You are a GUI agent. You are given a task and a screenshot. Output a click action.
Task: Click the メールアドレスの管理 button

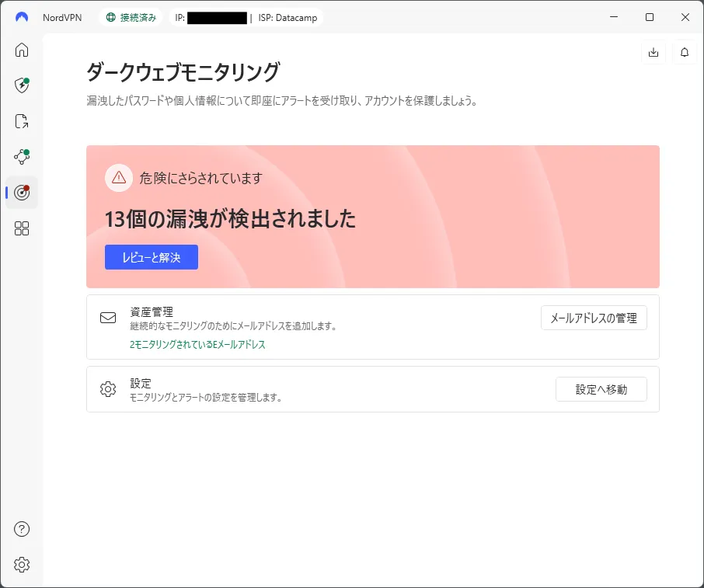click(x=594, y=318)
